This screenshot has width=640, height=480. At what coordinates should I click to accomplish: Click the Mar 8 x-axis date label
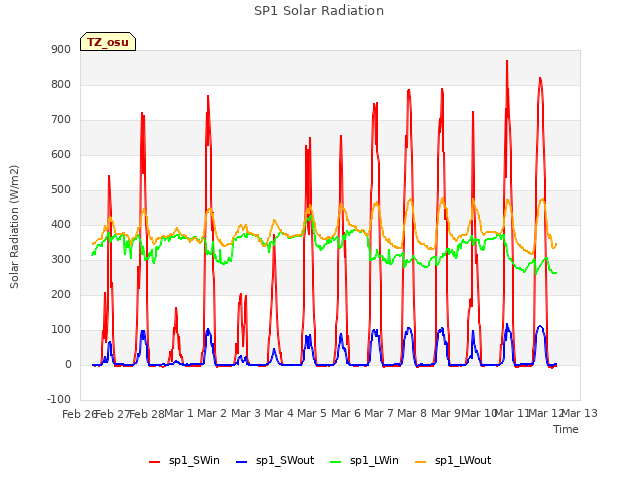pos(412,413)
